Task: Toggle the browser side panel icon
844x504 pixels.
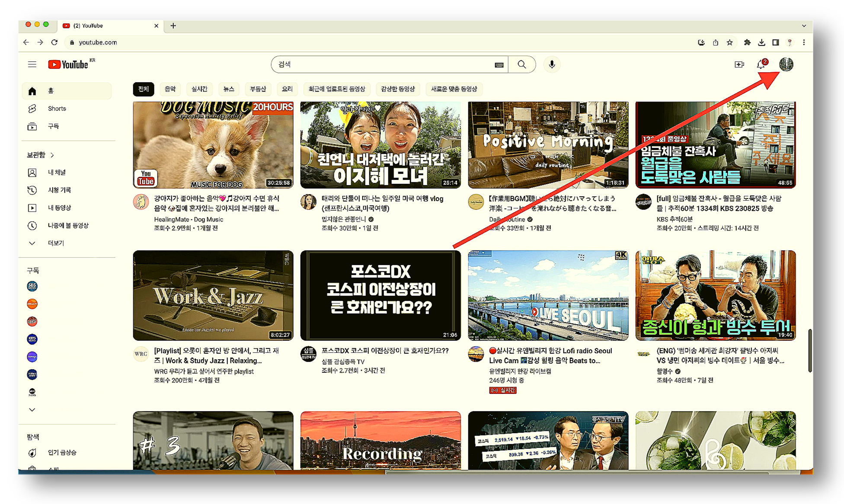Action: [776, 42]
